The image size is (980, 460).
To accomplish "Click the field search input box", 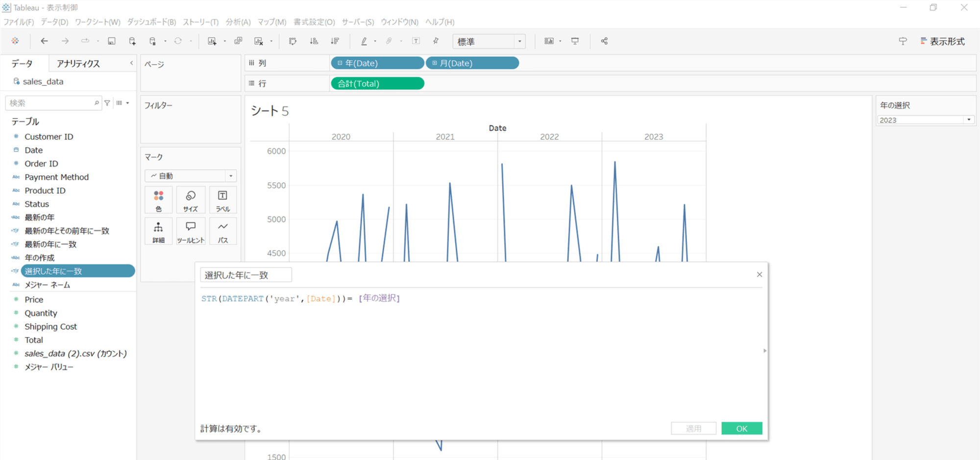I will point(53,103).
